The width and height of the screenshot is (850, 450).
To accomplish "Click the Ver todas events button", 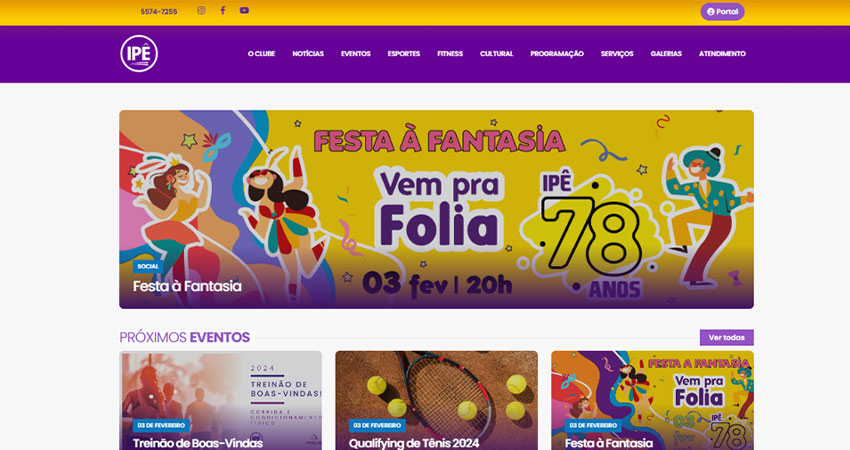I will click(x=726, y=337).
